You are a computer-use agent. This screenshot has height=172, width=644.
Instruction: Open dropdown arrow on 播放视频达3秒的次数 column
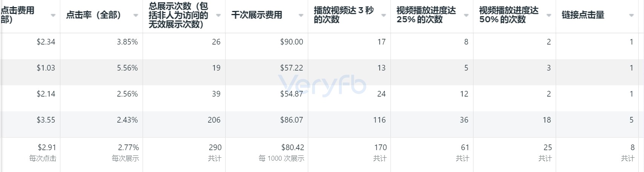(x=383, y=15)
